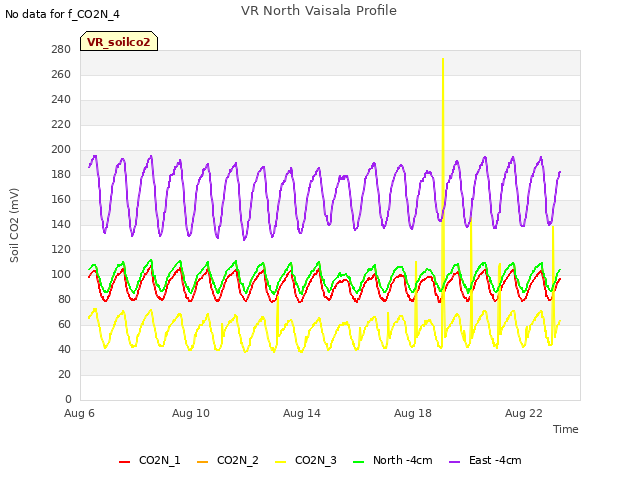Click the chart title VR North Vaisala Profile

coord(319,11)
